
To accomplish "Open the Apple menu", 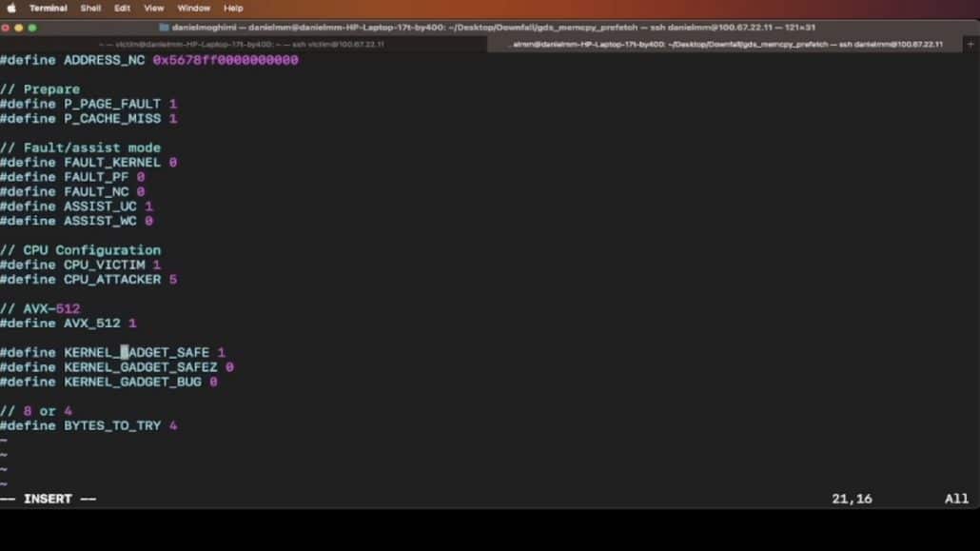I will 11,9.
